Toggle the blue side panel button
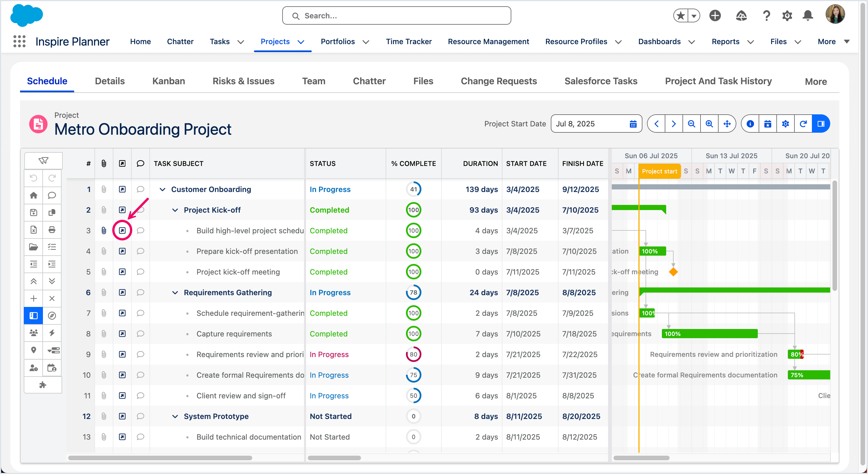 pos(821,124)
